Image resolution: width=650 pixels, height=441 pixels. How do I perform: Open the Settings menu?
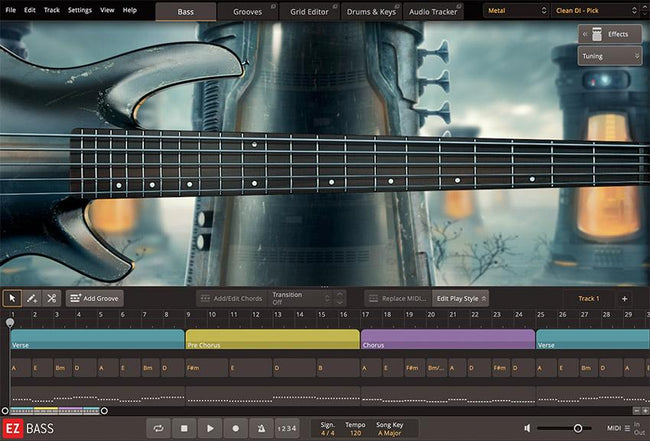coord(79,10)
